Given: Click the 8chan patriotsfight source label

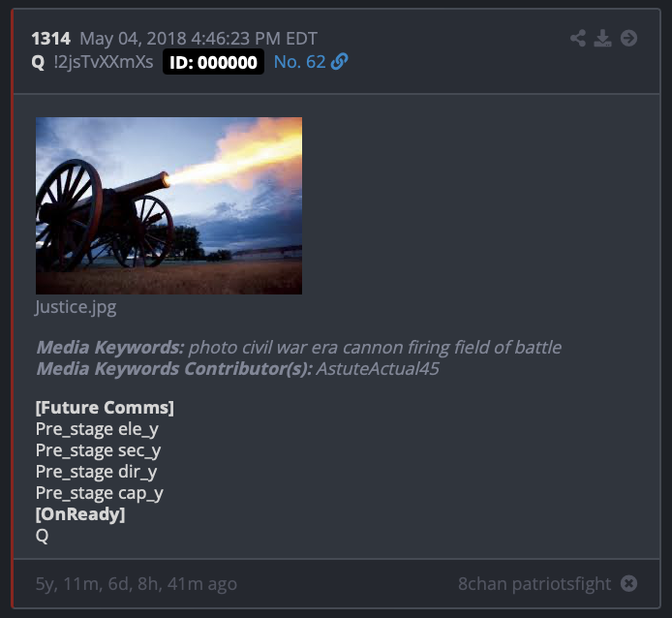Looking at the screenshot, I should pos(535,584).
